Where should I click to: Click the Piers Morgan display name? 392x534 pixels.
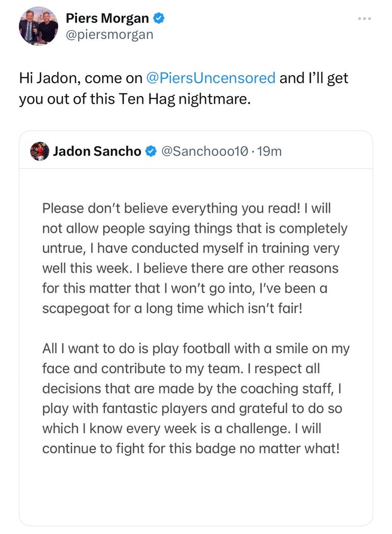tap(107, 19)
